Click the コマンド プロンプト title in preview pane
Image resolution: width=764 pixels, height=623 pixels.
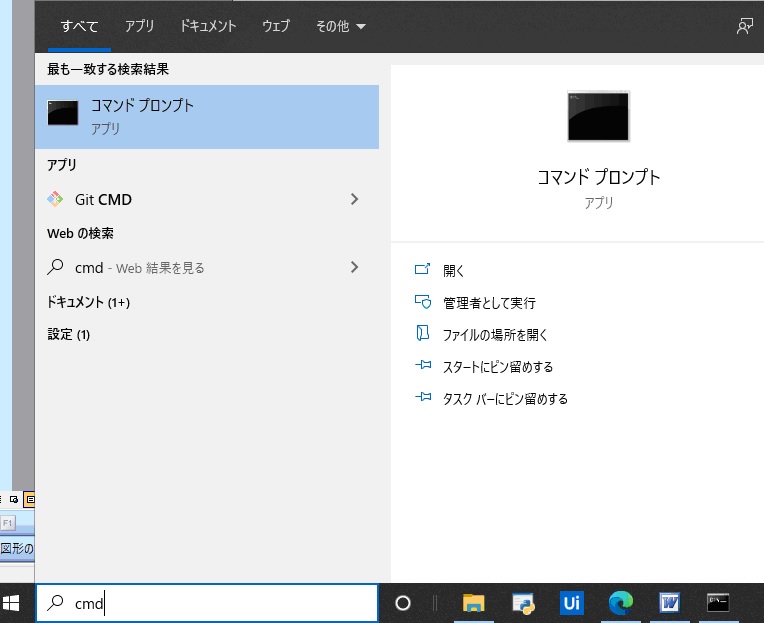(x=598, y=177)
